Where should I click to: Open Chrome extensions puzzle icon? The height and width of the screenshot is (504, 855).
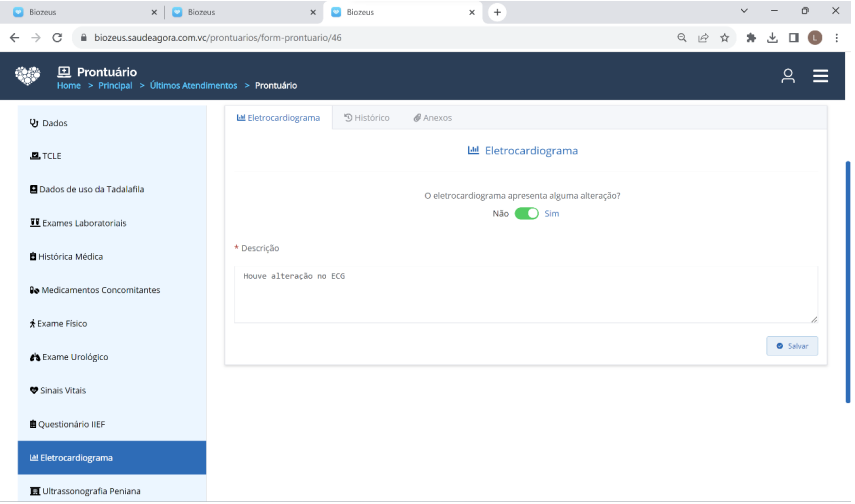pos(751,37)
